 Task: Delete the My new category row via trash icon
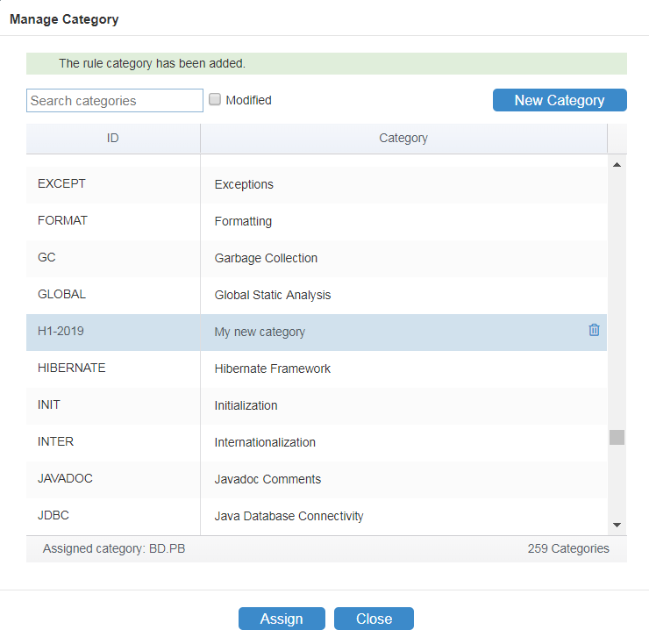[594, 330]
